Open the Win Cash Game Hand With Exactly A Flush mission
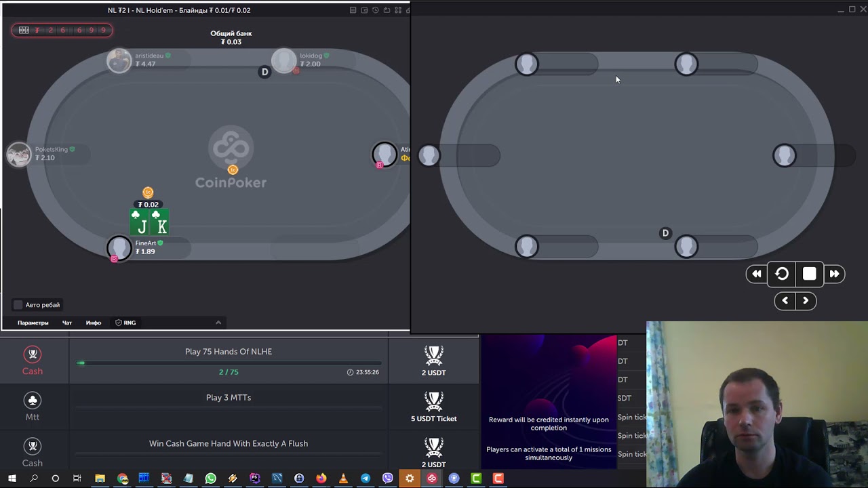 pyautogui.click(x=229, y=444)
